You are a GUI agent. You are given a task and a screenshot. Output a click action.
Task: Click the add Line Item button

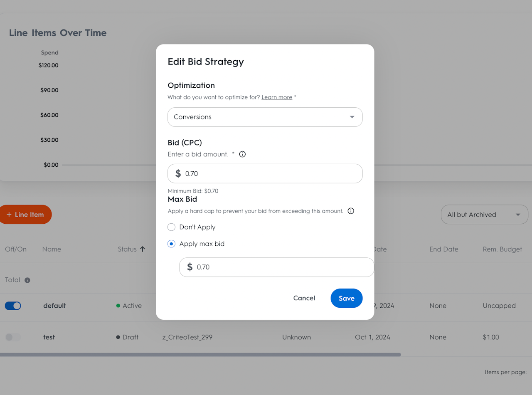(x=25, y=215)
